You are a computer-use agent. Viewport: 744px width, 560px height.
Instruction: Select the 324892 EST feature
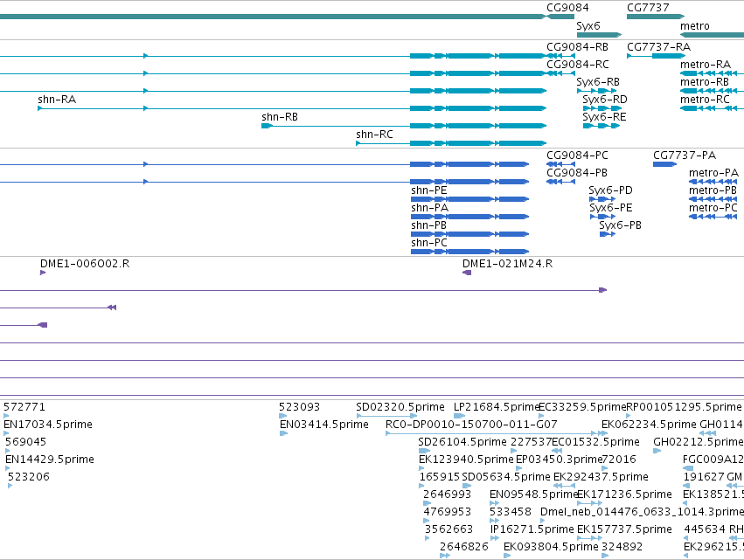point(605,557)
